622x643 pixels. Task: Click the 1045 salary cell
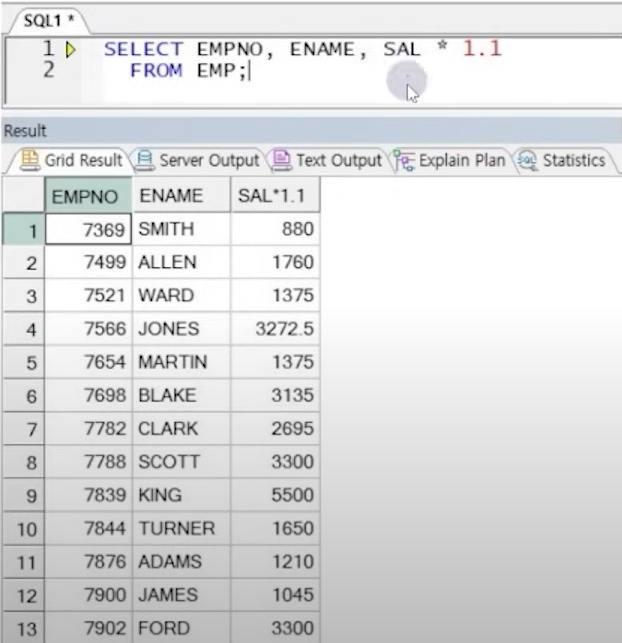[276, 595]
